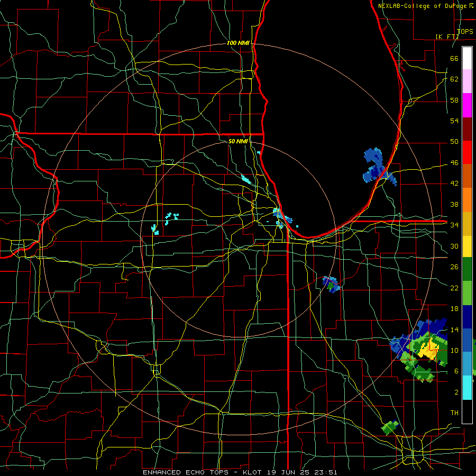Click the Enhanced Echo Tops KLOT timestamp caption

pos(240,472)
